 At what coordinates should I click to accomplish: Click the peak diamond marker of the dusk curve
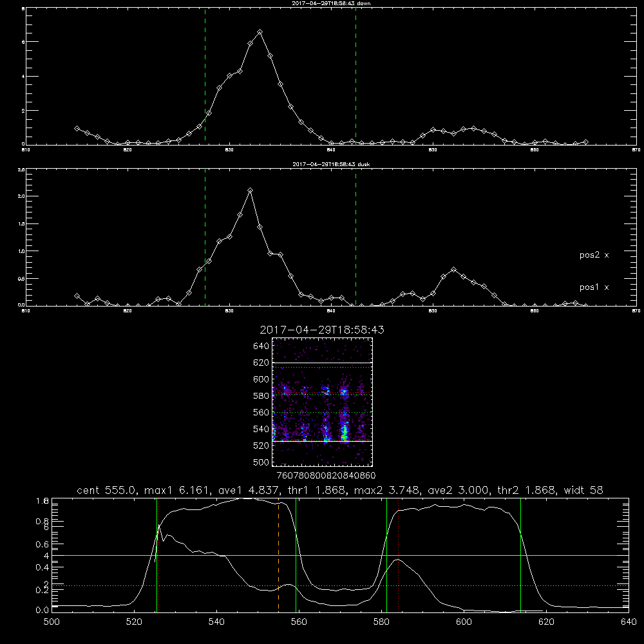point(250,190)
